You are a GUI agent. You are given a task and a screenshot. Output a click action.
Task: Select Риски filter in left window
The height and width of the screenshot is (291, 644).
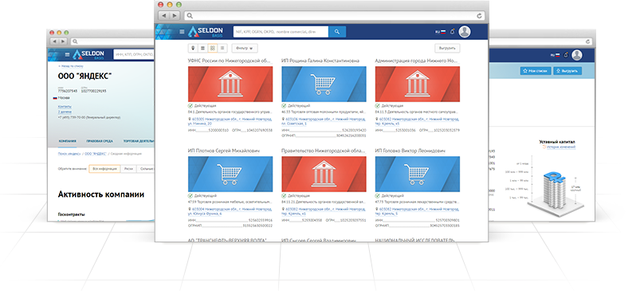(129, 168)
